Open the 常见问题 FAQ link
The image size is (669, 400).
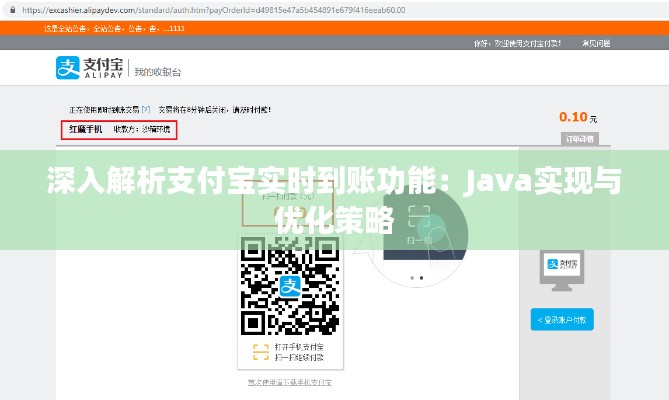click(x=598, y=44)
